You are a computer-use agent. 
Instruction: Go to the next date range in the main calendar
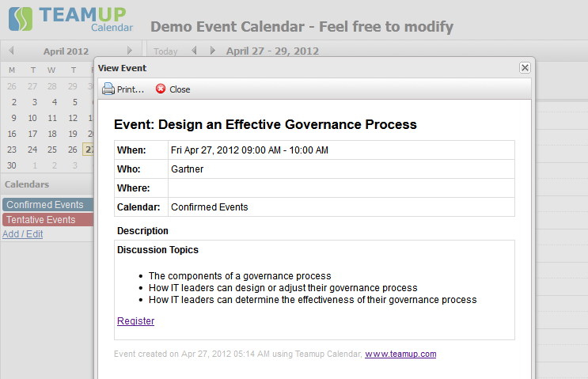tap(212, 51)
